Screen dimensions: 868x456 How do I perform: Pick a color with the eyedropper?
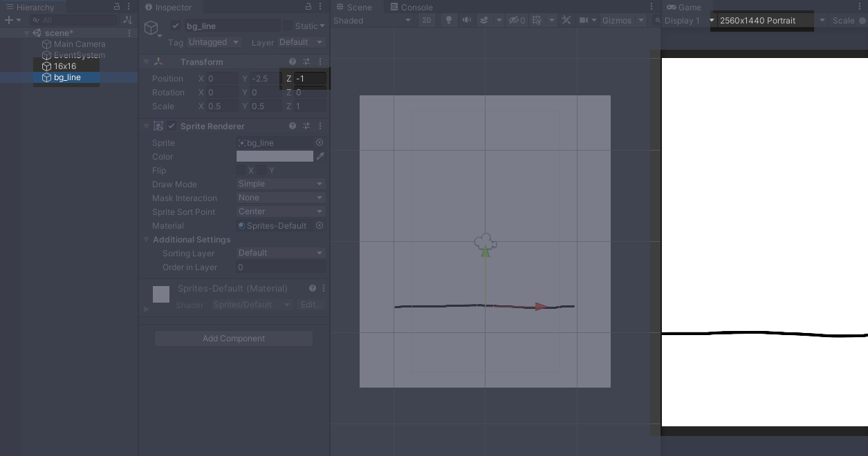320,156
